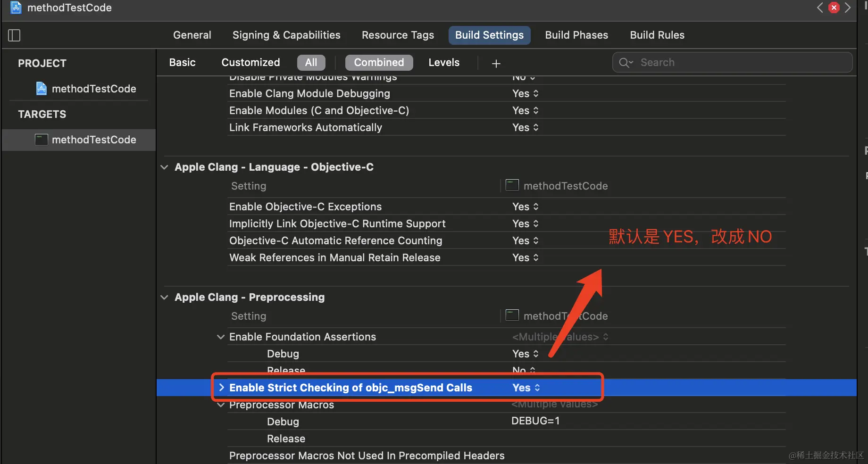Select Preprocessor Macros Release row
868x464 pixels.
tap(286, 439)
